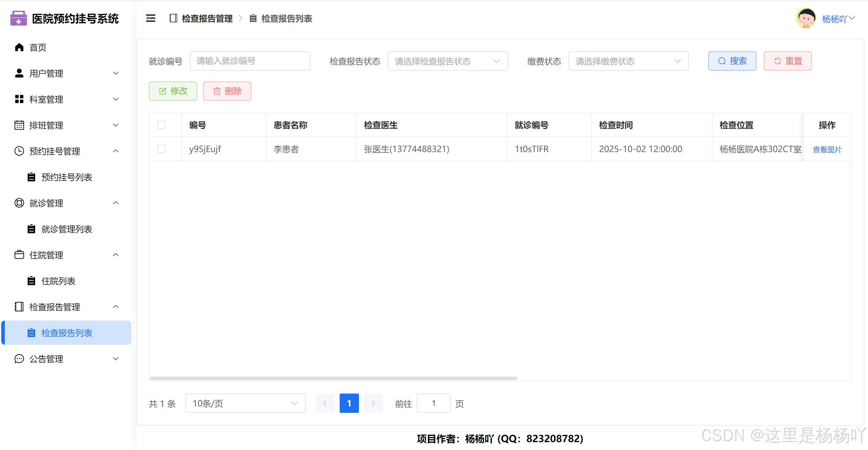Viewport: 868px width, 450px height.
Task: Open 住院列表 menu item
Action: click(x=58, y=281)
